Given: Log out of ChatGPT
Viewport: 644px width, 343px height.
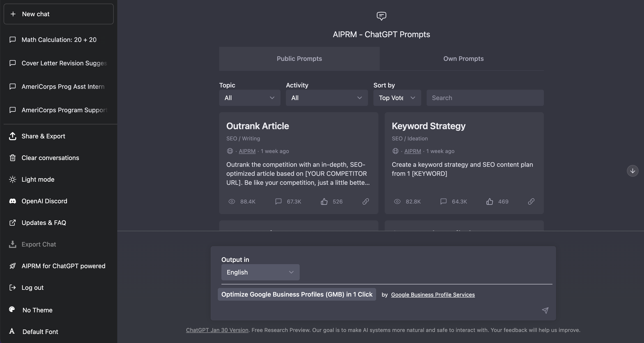Looking at the screenshot, I should [x=32, y=287].
